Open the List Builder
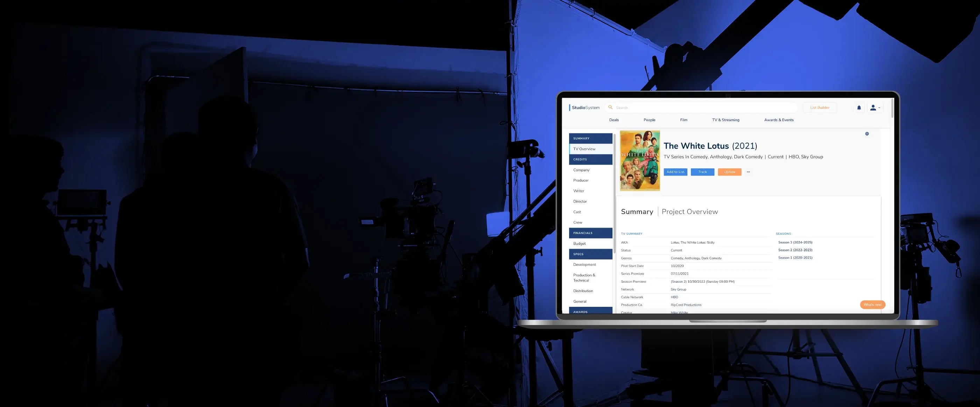Image resolution: width=980 pixels, height=407 pixels. coord(819,108)
